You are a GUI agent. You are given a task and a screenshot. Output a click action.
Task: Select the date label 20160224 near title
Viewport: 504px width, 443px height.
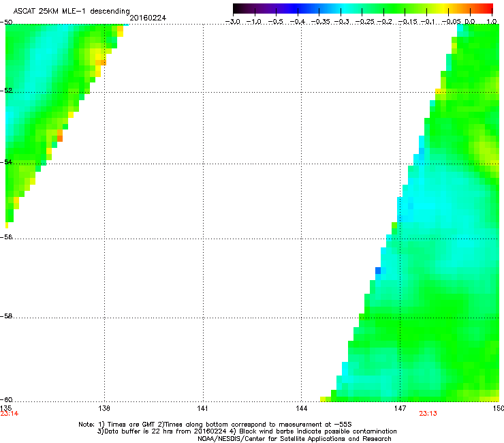point(148,18)
